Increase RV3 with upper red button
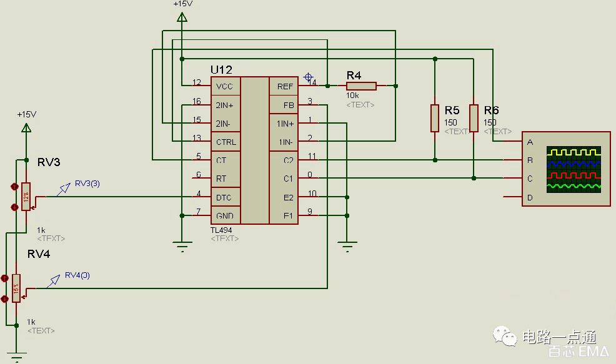This screenshot has height=364, width=616. point(14,187)
